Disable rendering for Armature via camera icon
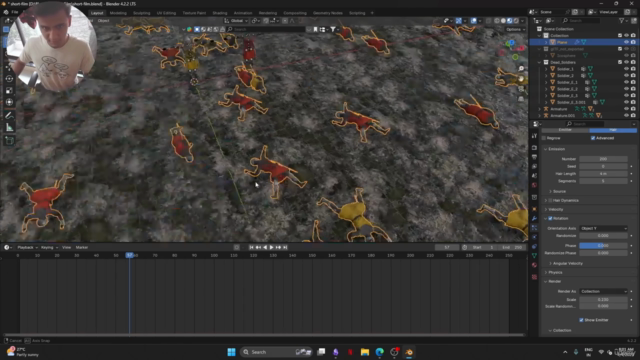Viewport: 640px width, 360px height. pos(633,109)
